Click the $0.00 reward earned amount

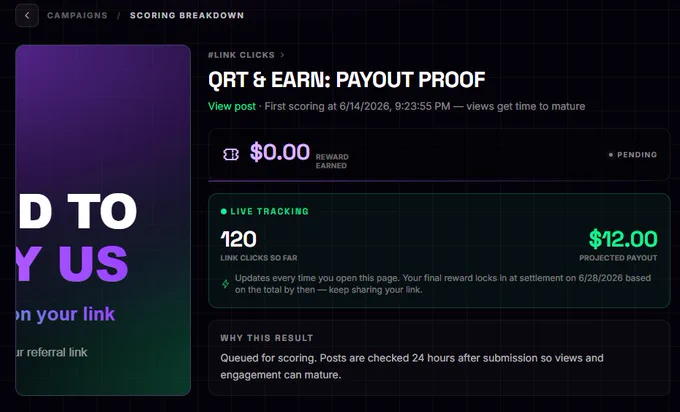(280, 152)
